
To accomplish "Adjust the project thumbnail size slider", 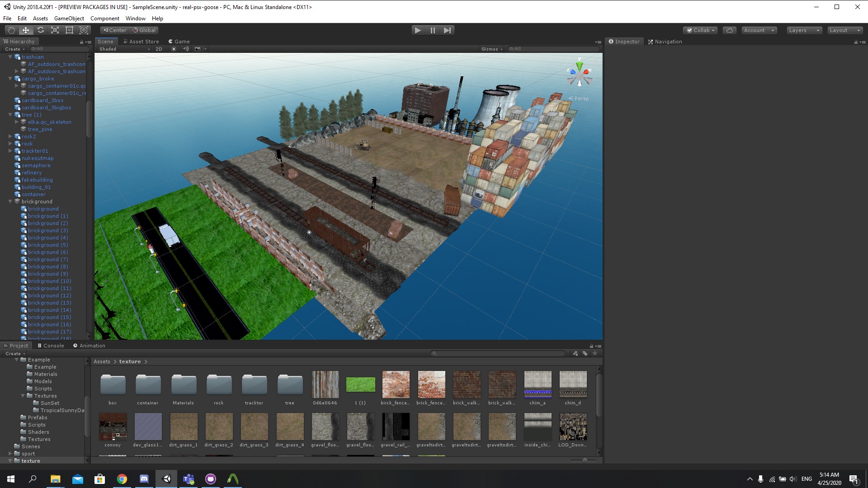I will click(585, 460).
